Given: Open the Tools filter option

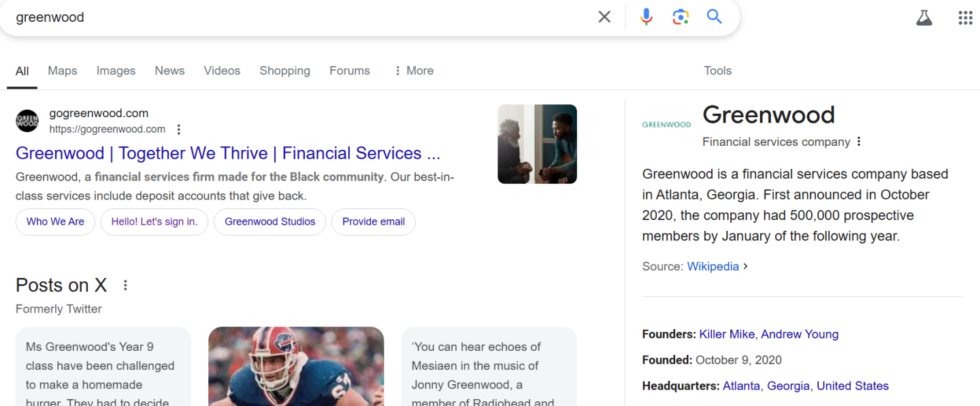Looking at the screenshot, I should pos(717,71).
